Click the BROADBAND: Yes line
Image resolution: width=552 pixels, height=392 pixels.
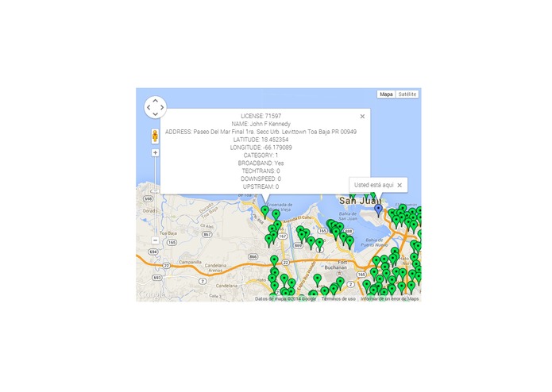(x=261, y=163)
